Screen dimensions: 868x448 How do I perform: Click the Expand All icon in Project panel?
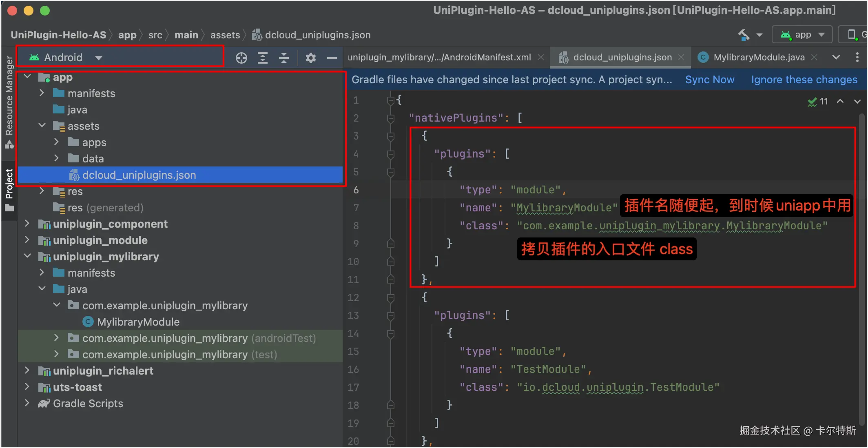pyautogui.click(x=263, y=58)
